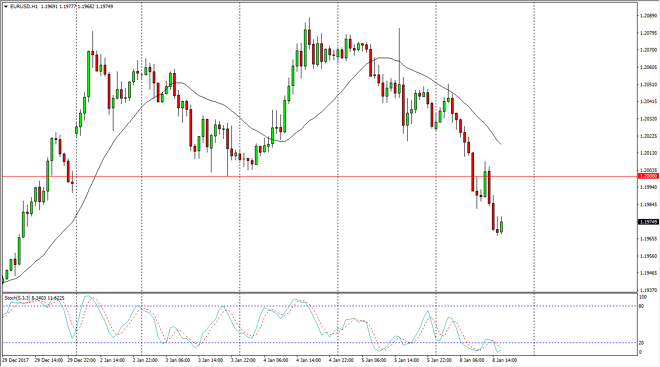This screenshot has height=367, width=660.
Task: Click the 3 Jan 22:00 time label
Action: point(243,360)
